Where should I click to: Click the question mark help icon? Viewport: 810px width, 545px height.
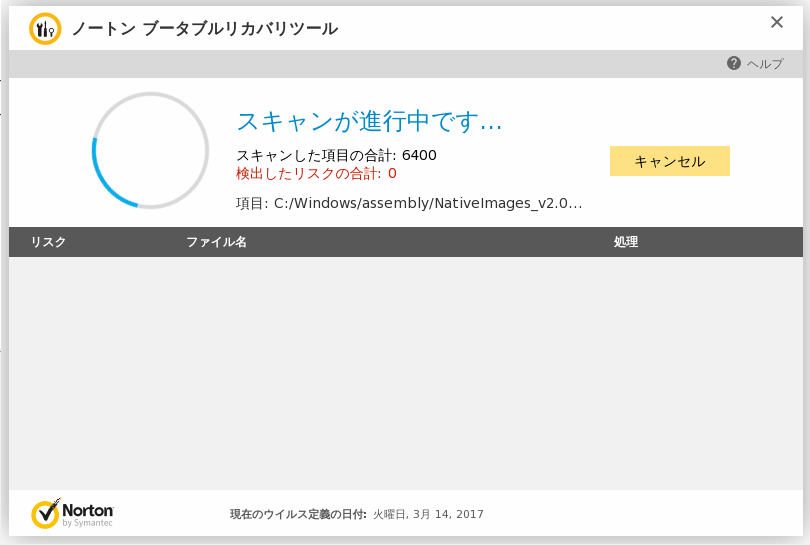[x=734, y=63]
